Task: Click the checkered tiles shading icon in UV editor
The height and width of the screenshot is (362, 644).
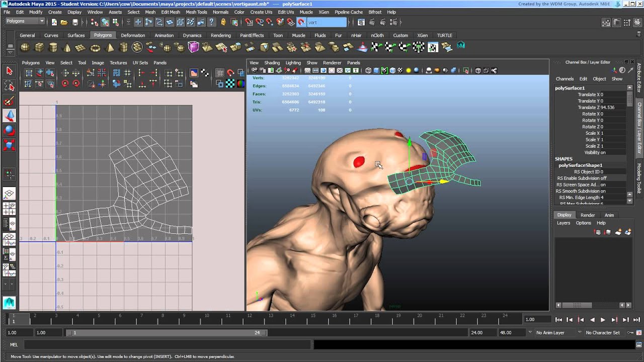Action: [x=230, y=84]
